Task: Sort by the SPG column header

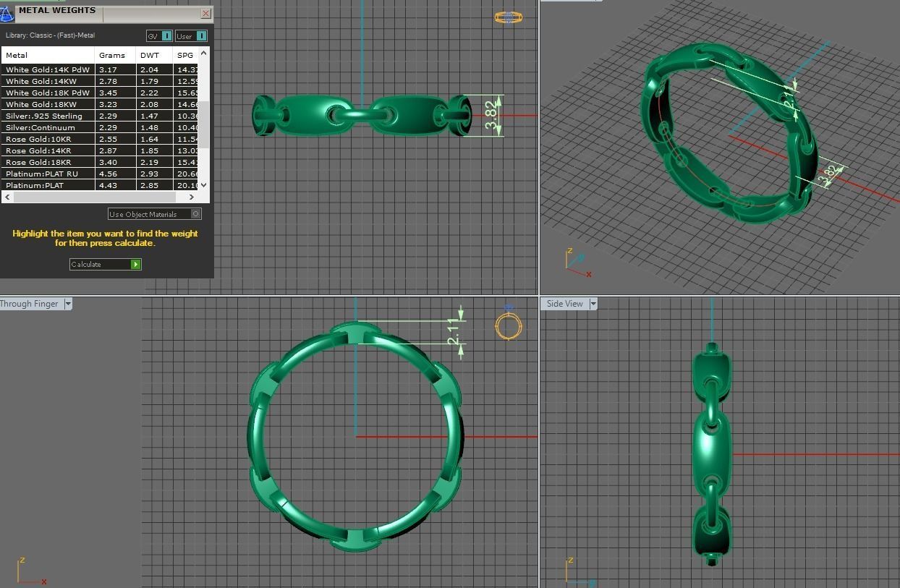Action: (x=186, y=55)
